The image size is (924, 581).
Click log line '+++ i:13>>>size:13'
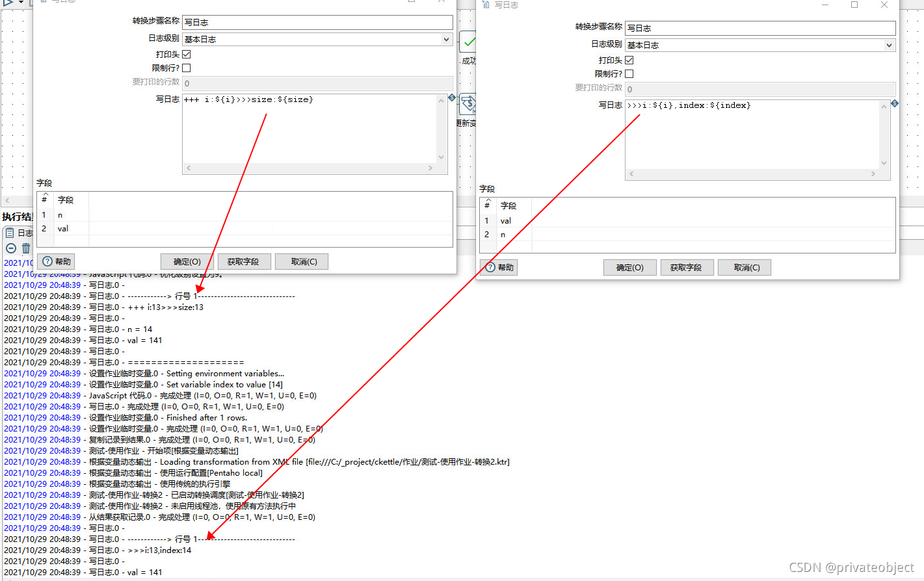166,307
